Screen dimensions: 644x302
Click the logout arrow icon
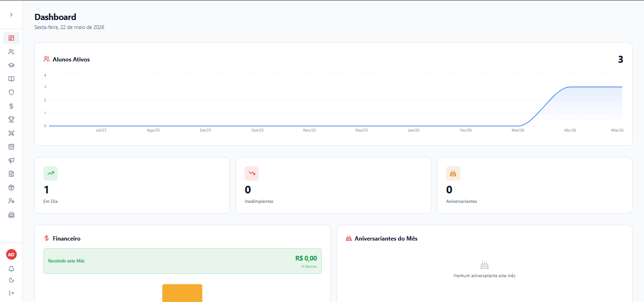pos(11,292)
